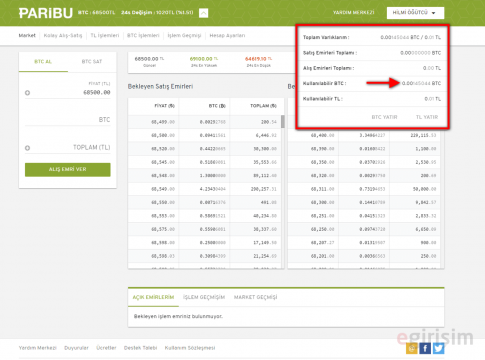Click the PARIBU logo

click(x=46, y=13)
